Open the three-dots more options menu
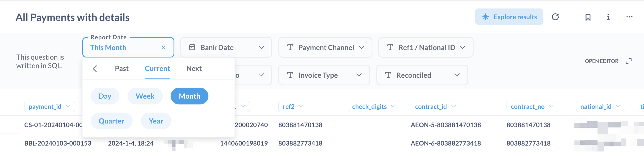The width and height of the screenshot is (644, 156). pos(629,17)
